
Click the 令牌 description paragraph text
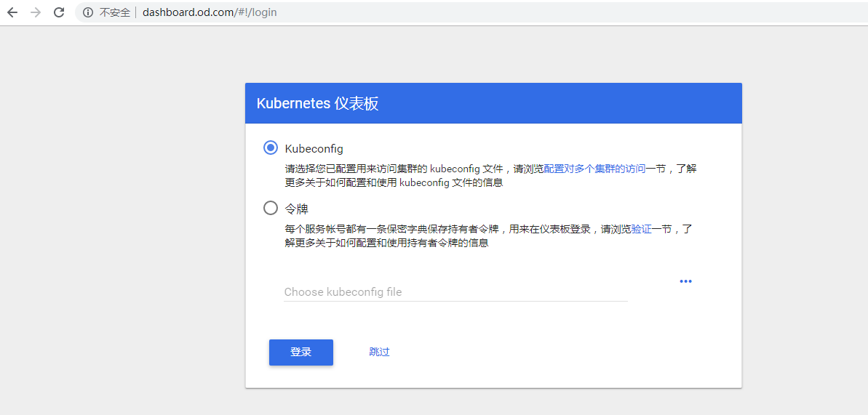(x=488, y=235)
